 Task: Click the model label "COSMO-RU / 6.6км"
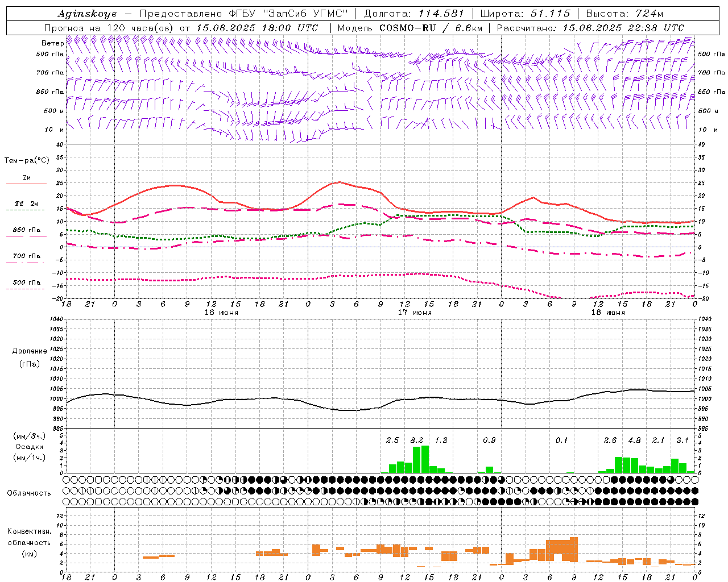click(x=431, y=28)
